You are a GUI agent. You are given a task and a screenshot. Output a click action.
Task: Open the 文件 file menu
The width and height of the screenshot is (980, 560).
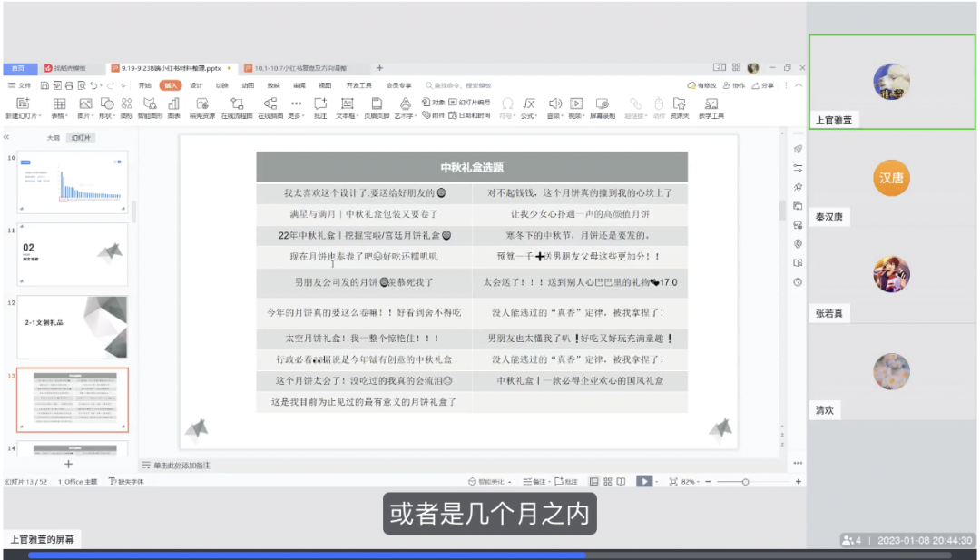click(x=19, y=85)
